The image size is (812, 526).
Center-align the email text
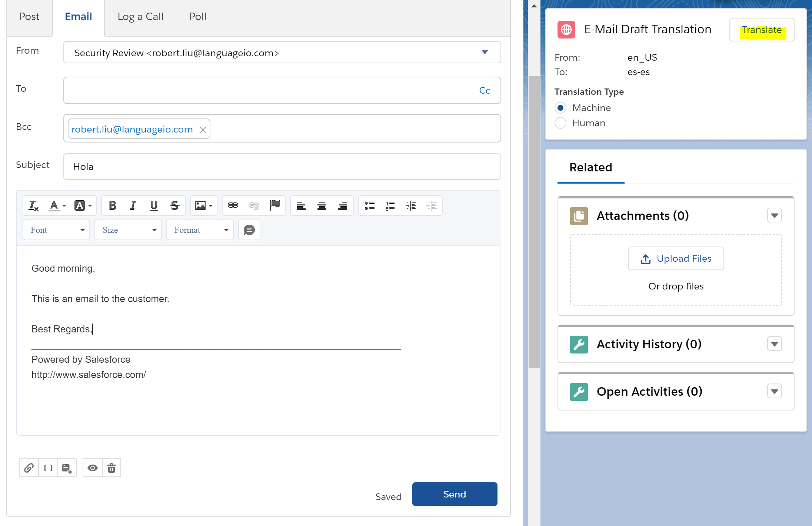point(322,205)
